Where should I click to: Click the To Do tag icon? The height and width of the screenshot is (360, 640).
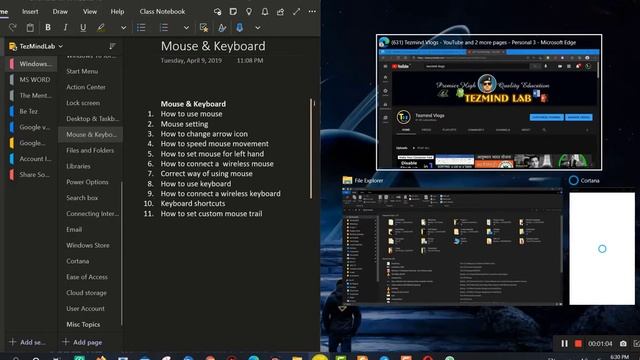(204, 27)
